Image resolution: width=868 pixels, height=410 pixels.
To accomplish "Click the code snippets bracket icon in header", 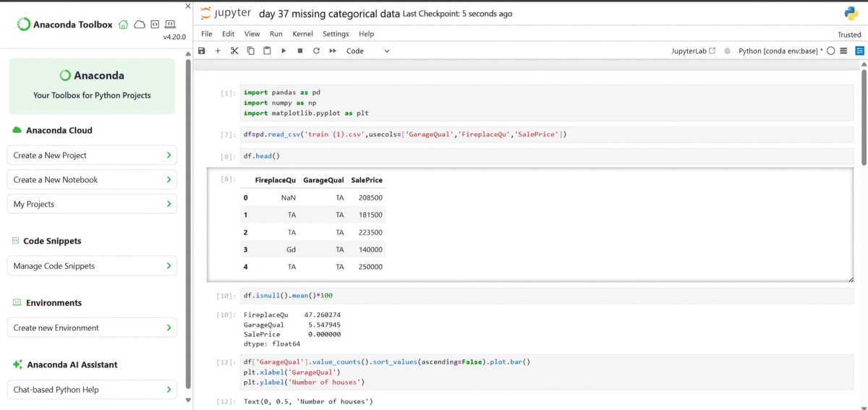I will [154, 25].
